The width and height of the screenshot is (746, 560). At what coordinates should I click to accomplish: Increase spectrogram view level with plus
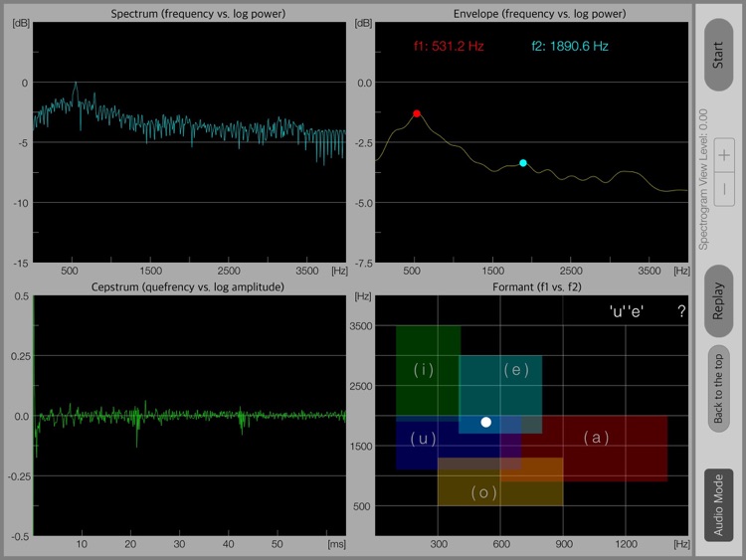(723, 155)
